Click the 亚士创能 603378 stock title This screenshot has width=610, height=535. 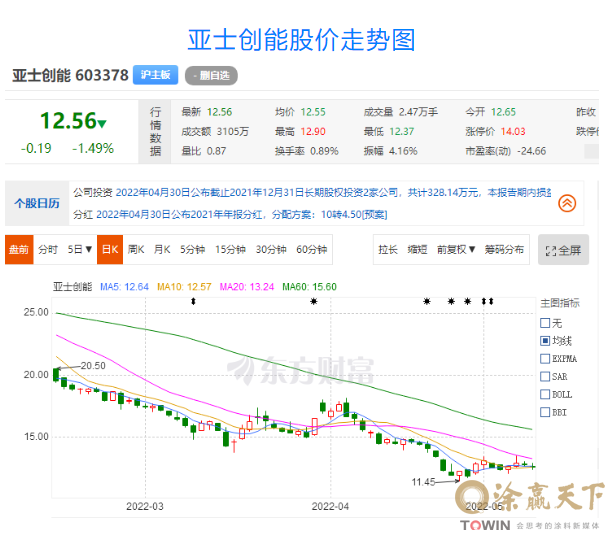pos(70,75)
